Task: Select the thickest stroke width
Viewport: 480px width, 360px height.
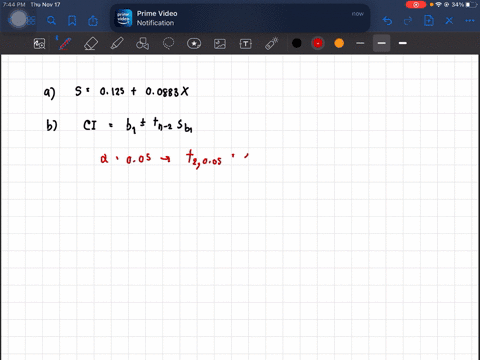Action: pos(403,43)
